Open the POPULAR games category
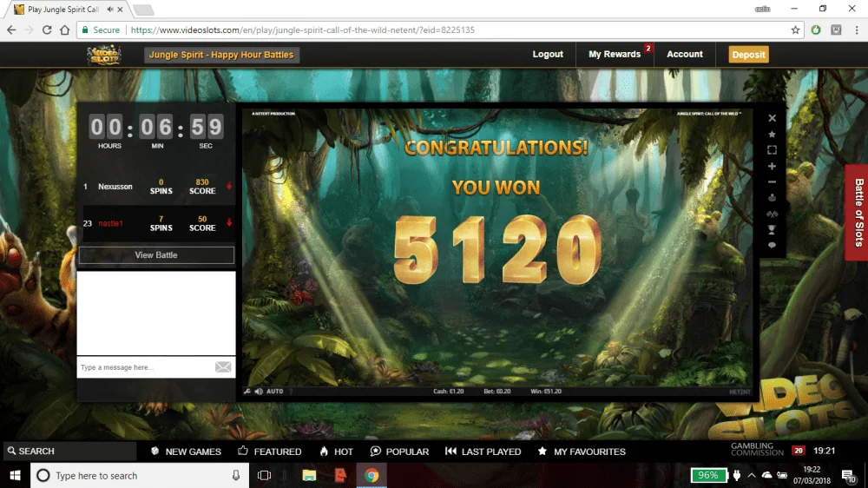The height and width of the screenshot is (488, 868). click(399, 452)
